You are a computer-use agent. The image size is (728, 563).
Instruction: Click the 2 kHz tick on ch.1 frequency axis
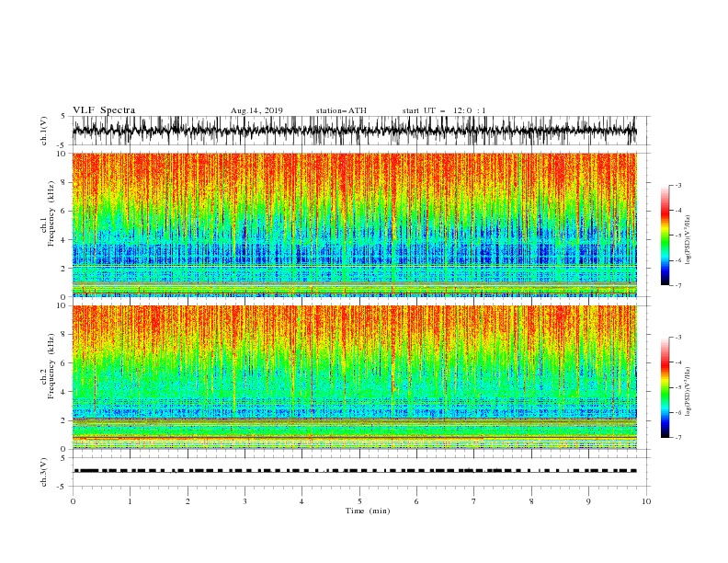tap(64, 269)
